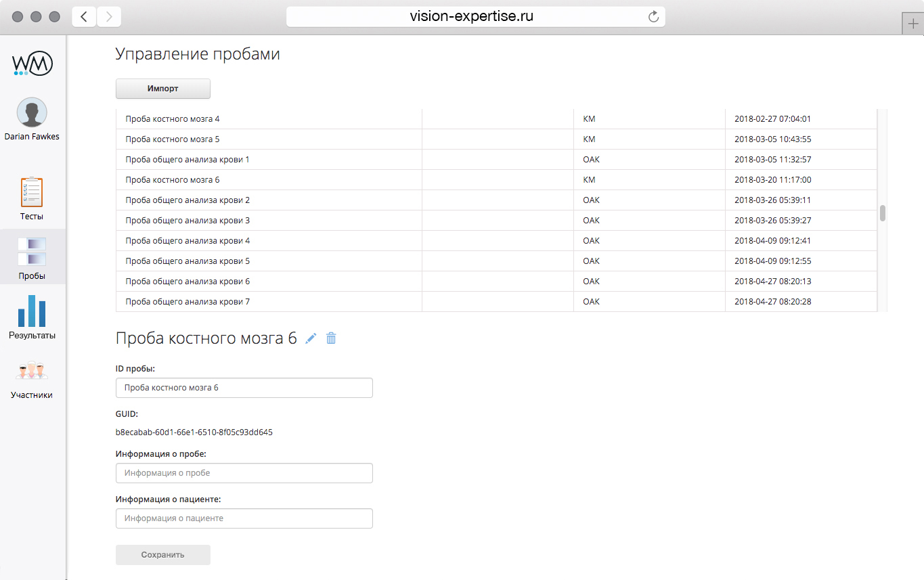924x580 pixels.
Task: Open the Тесты clipboard section
Action: click(x=32, y=193)
